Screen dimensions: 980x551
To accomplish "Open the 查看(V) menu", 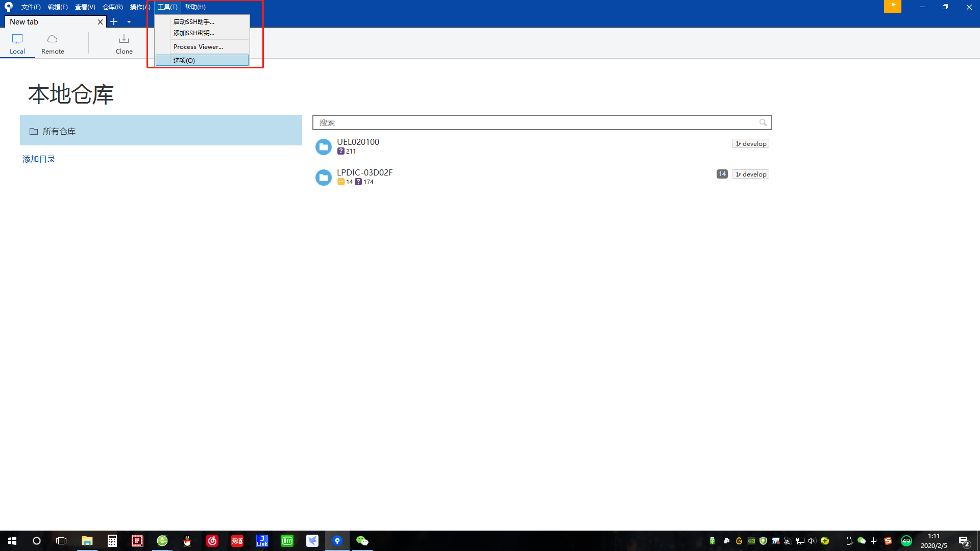I will (85, 7).
